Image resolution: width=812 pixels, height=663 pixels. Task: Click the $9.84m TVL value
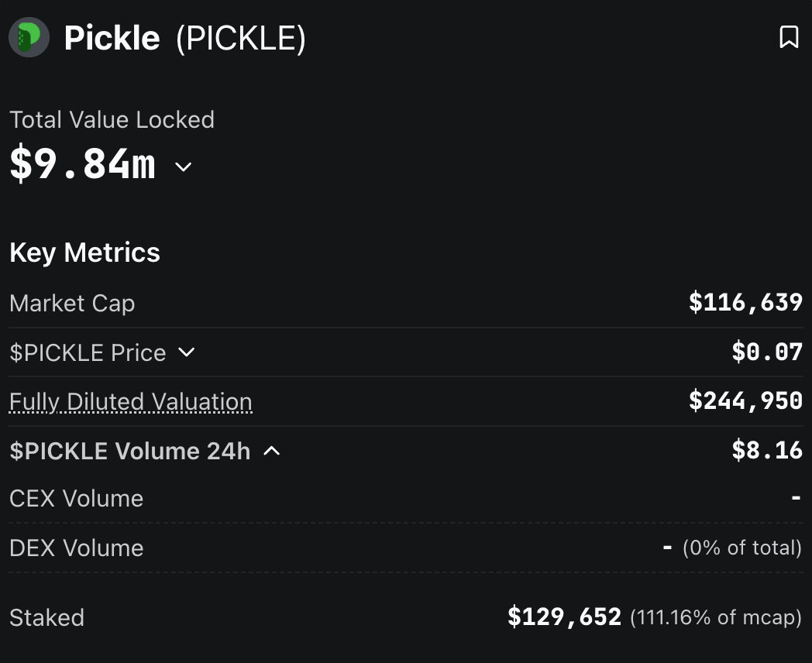tap(83, 163)
